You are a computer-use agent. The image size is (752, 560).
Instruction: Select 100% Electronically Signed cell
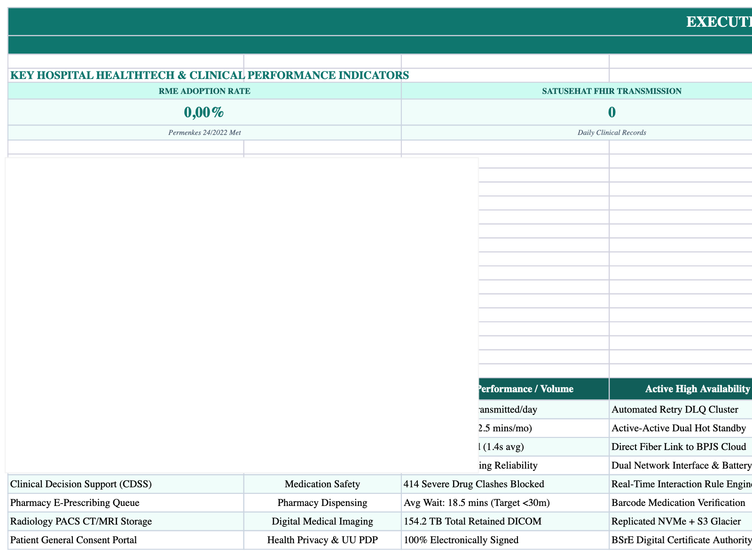tap(505, 540)
